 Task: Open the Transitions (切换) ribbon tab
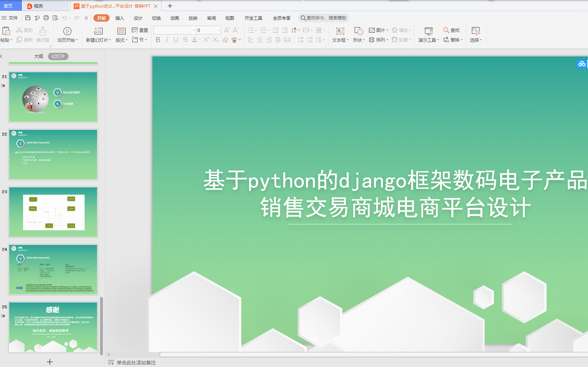pyautogui.click(x=156, y=18)
